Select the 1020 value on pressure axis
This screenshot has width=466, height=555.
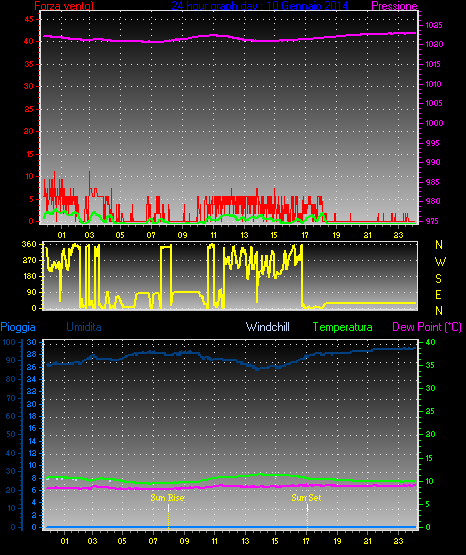(x=434, y=44)
